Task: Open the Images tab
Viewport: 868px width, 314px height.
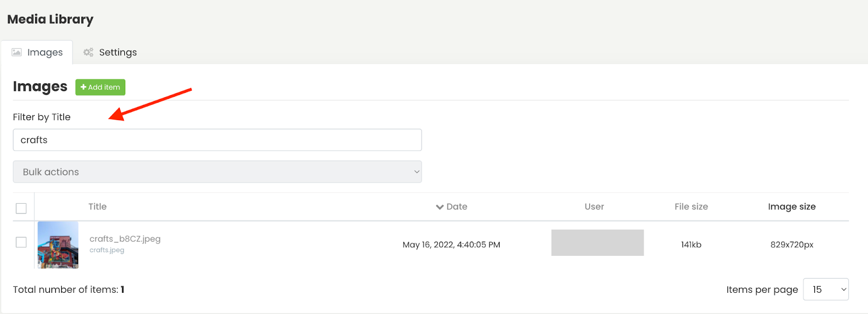Action: (37, 52)
